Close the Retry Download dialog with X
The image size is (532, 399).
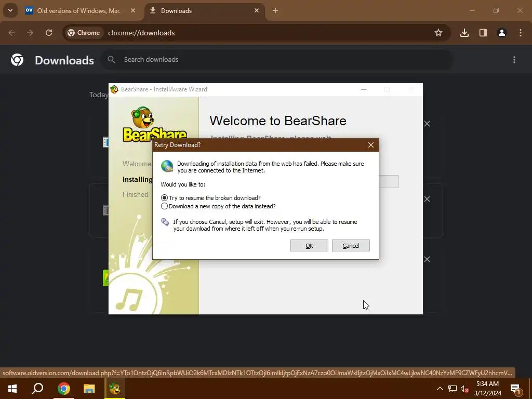coord(371,145)
